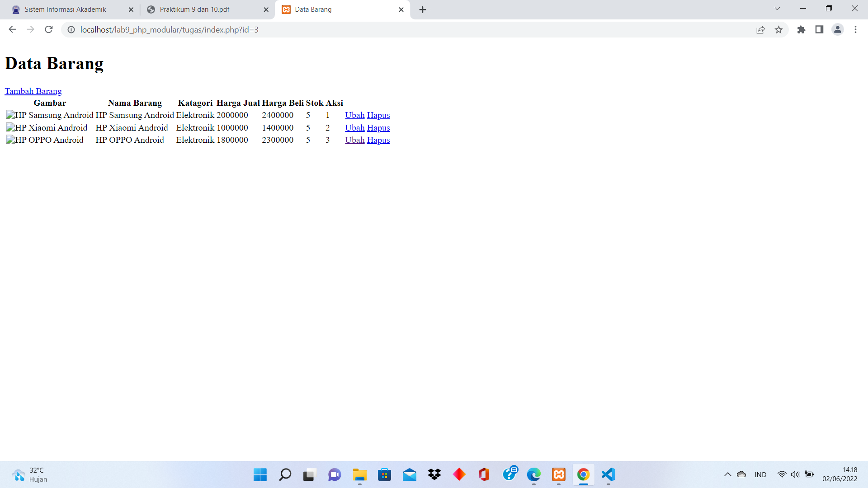Expand the tab search chevron
868x488 pixels.
tap(777, 9)
